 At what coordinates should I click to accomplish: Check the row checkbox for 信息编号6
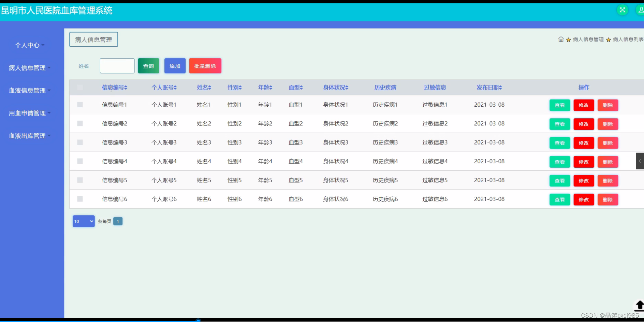point(80,199)
